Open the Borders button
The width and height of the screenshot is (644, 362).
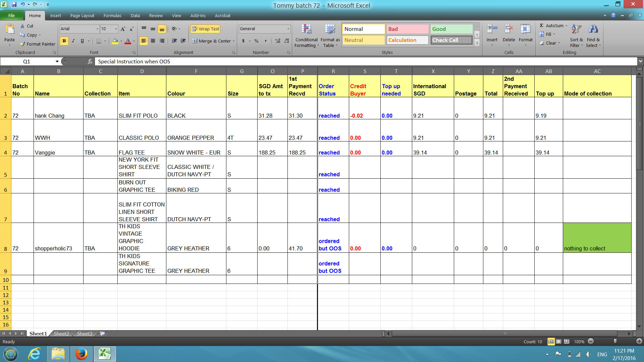click(99, 41)
